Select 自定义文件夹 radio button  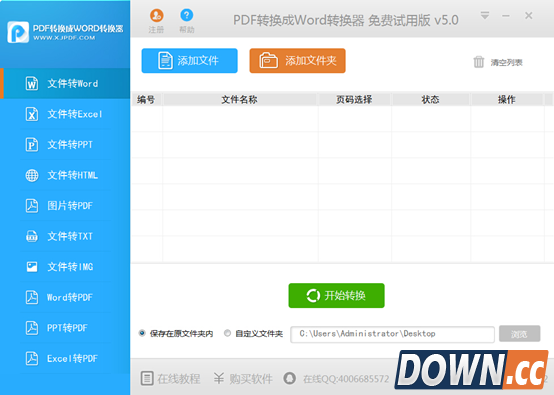227,333
